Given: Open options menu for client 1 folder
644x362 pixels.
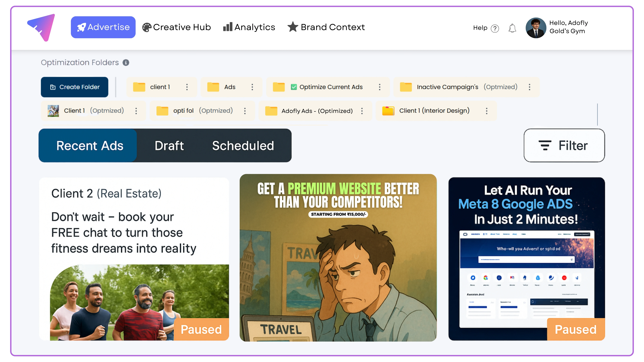Looking at the screenshot, I should click(x=187, y=87).
